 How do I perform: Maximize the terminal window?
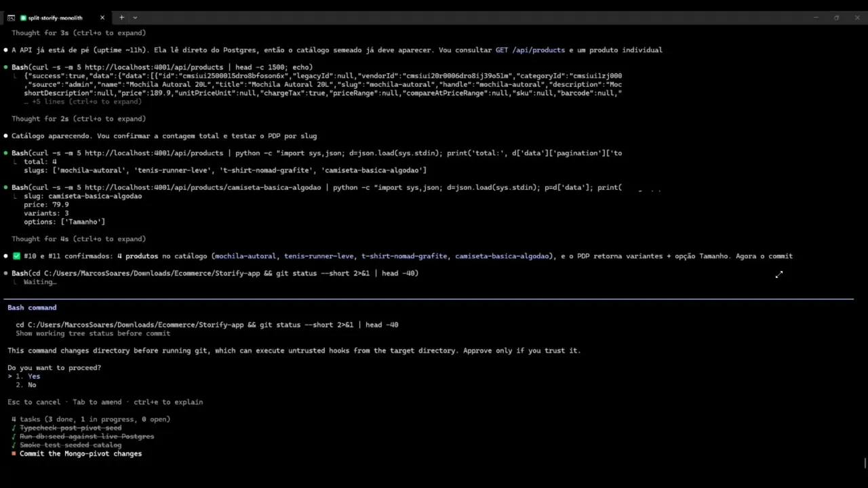(x=837, y=18)
